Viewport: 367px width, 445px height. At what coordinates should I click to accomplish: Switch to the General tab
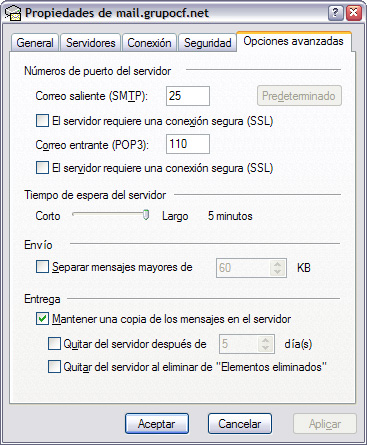[x=35, y=43]
